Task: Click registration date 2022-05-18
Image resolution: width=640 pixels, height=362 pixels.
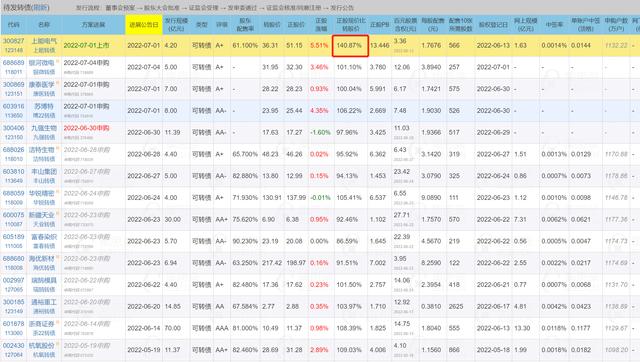Action: (493, 350)
